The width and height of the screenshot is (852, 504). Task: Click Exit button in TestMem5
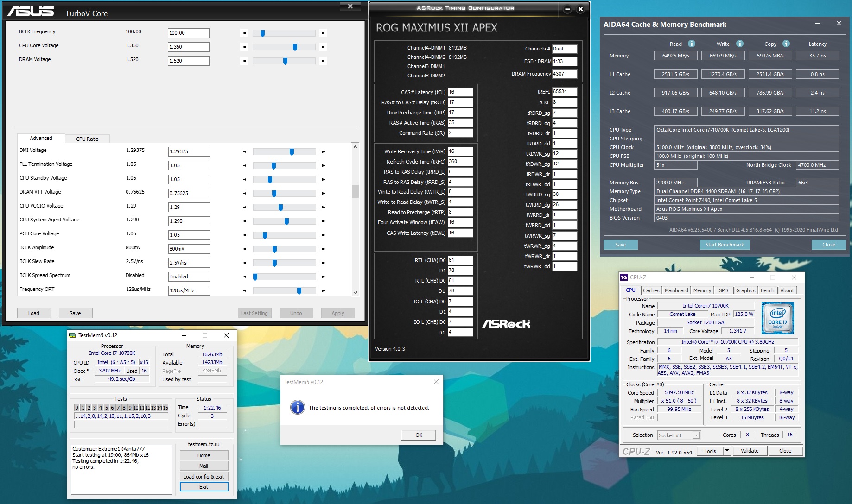coord(204,487)
